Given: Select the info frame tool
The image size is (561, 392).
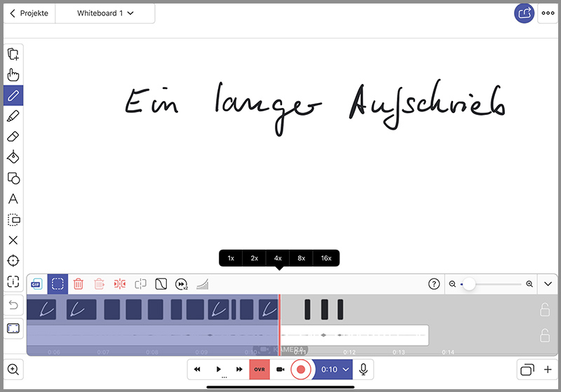Looking at the screenshot, I should click(x=13, y=281).
